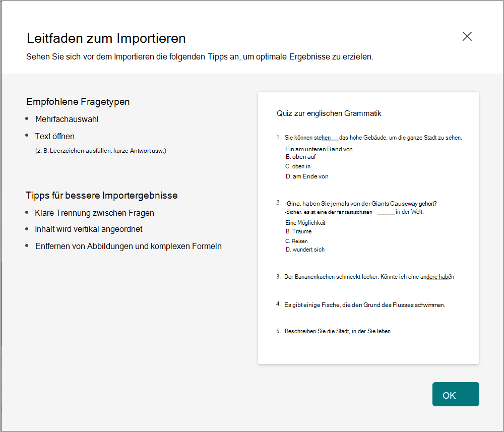Click the sample quiz preview image
Screen dimensions: 504x432
coord(368,228)
